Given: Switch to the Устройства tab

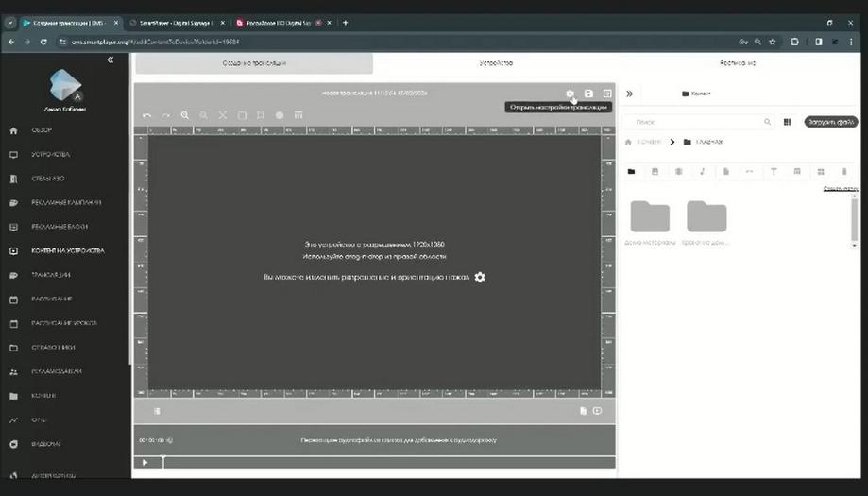Looking at the screenshot, I should tap(496, 63).
